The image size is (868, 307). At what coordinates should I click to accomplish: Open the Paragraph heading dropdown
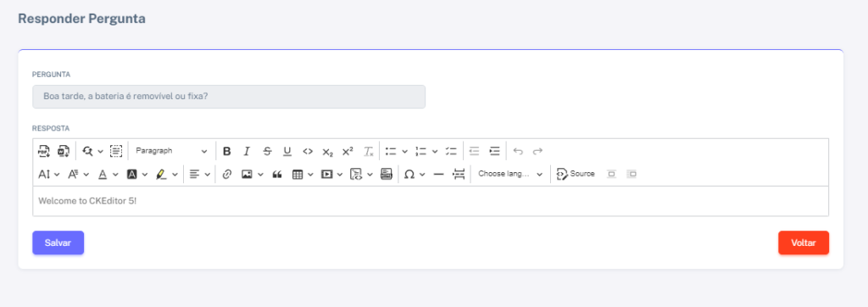(171, 151)
